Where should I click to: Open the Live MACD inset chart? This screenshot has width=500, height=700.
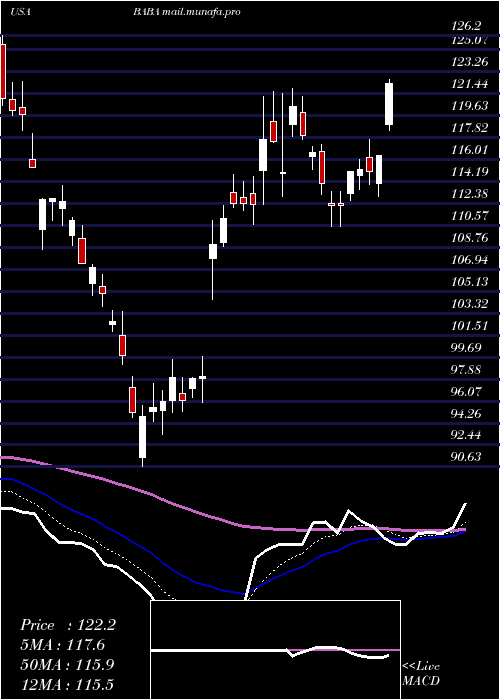click(275, 650)
